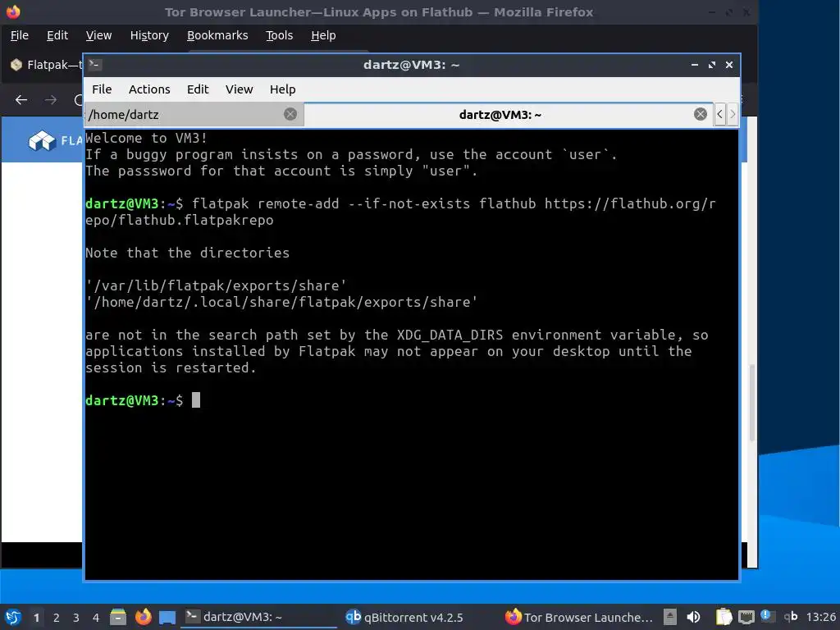Launch file manager from panel
The width and height of the screenshot is (840, 630).
(118, 617)
